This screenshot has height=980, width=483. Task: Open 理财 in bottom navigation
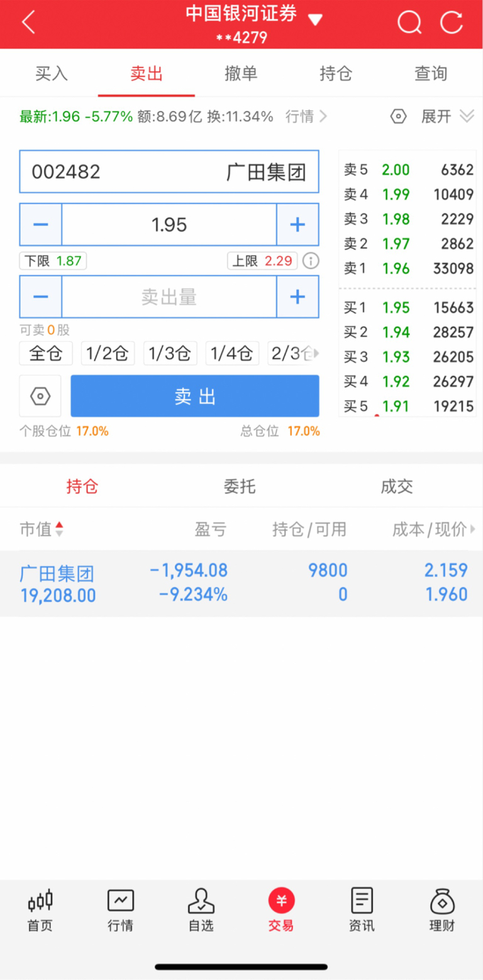tap(442, 910)
